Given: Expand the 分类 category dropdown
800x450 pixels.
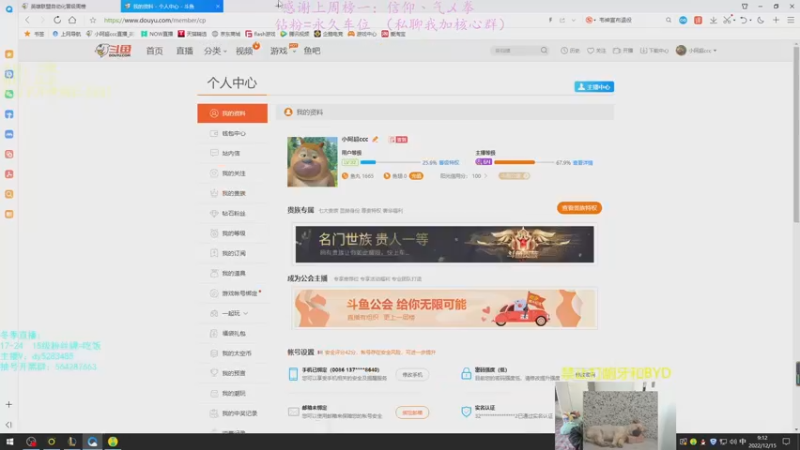Looking at the screenshot, I should 215,51.
